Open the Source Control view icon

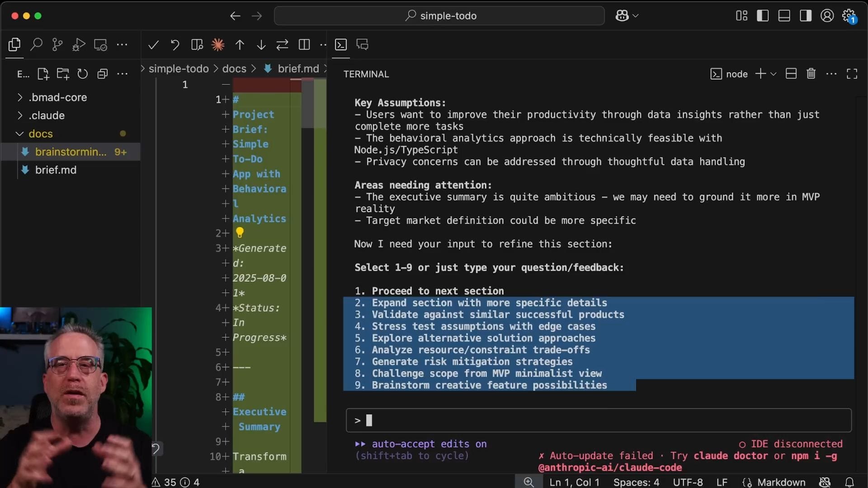[57, 44]
